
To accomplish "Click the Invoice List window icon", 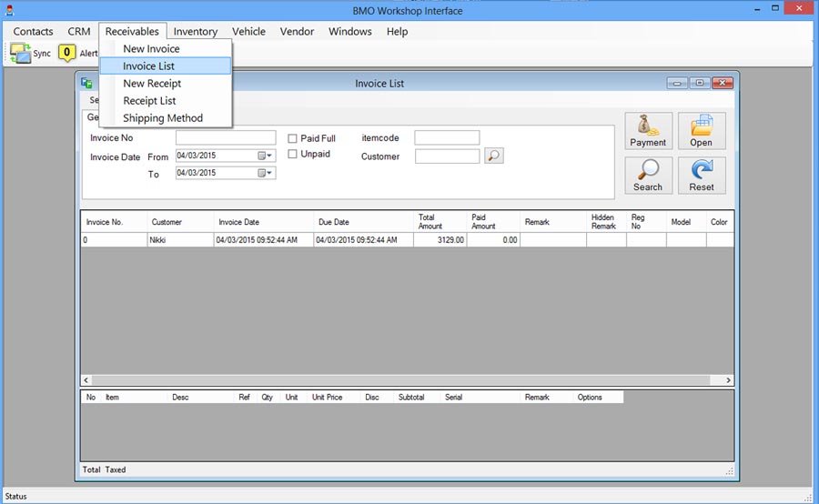I will [86, 83].
